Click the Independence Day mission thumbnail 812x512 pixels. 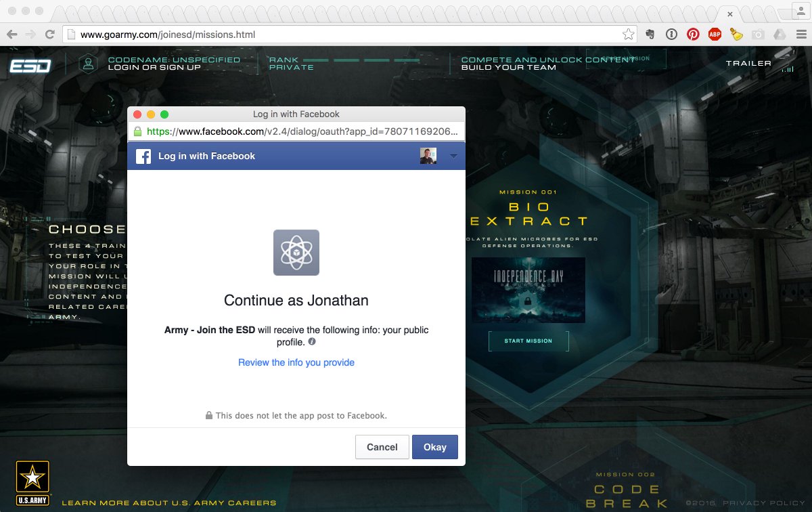point(528,290)
